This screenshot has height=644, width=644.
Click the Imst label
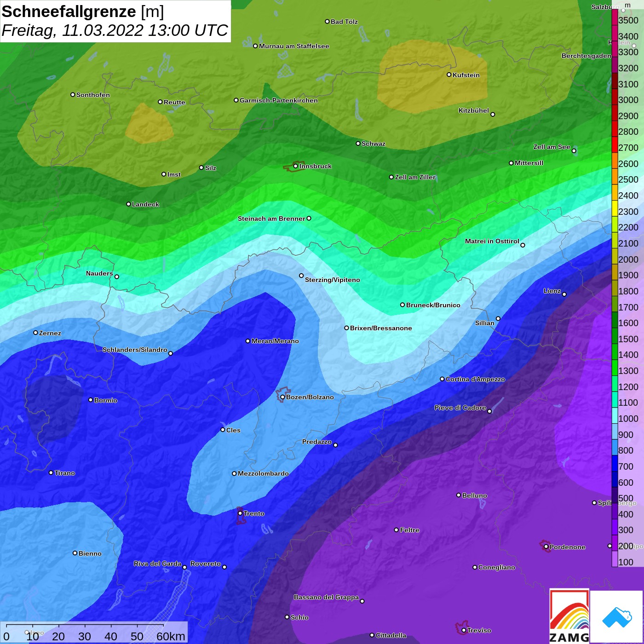point(174,174)
